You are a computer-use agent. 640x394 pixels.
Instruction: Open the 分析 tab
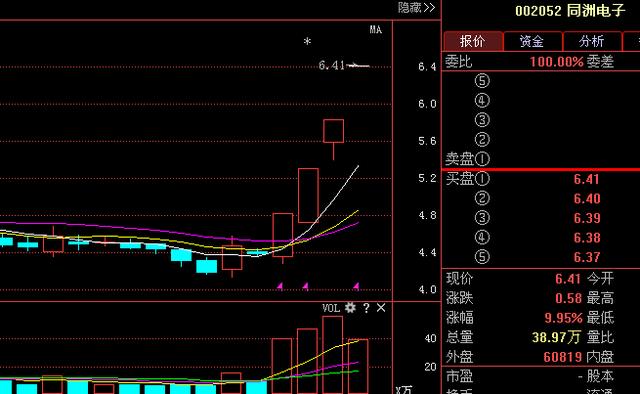[x=592, y=41]
